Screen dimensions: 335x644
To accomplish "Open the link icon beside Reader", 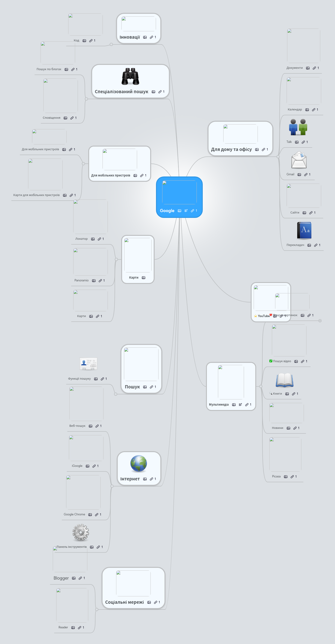I will click(80, 627).
